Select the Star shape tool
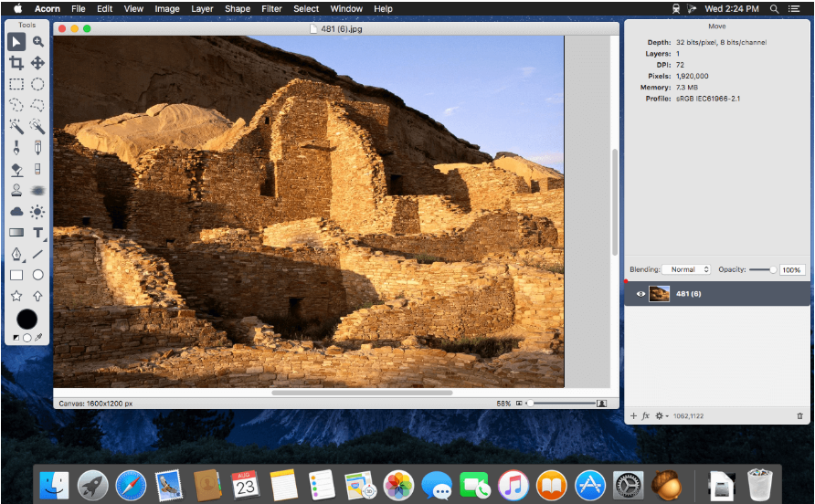The width and height of the screenshot is (815, 504). [x=16, y=296]
